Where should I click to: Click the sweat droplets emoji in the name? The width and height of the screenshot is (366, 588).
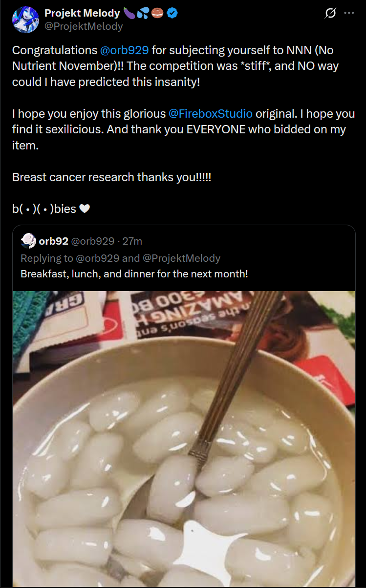[x=144, y=13]
